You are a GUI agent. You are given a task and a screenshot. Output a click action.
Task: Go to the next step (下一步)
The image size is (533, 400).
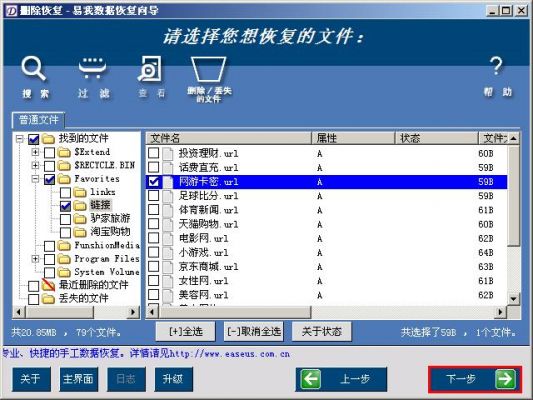[475, 379]
